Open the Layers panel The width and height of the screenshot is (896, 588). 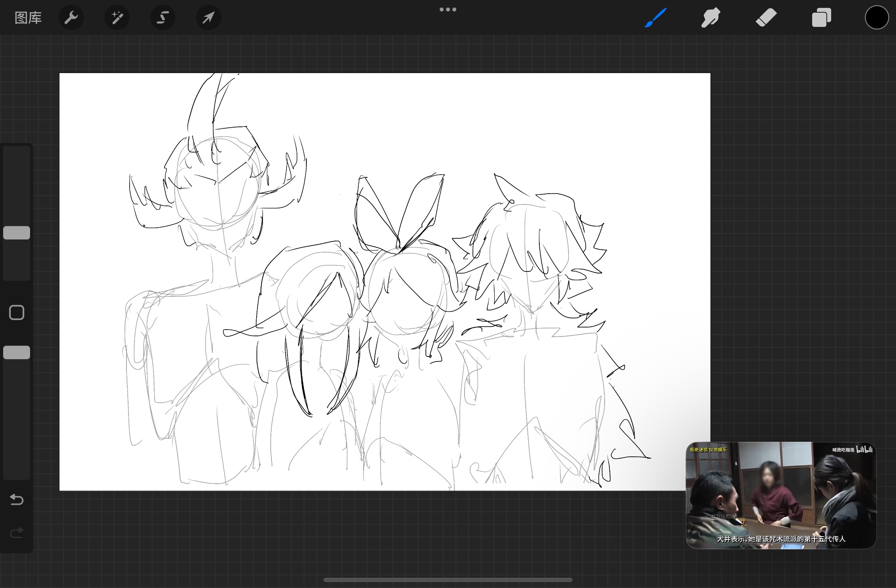point(821,18)
